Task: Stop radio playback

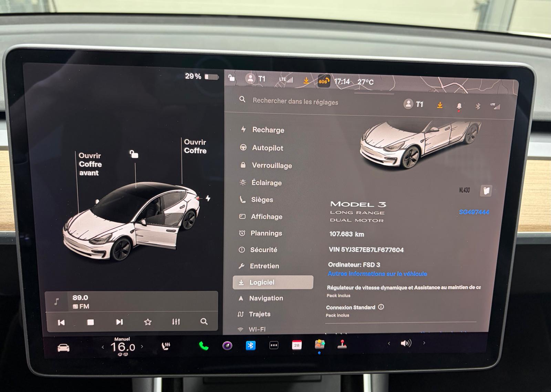Action: coord(91,322)
